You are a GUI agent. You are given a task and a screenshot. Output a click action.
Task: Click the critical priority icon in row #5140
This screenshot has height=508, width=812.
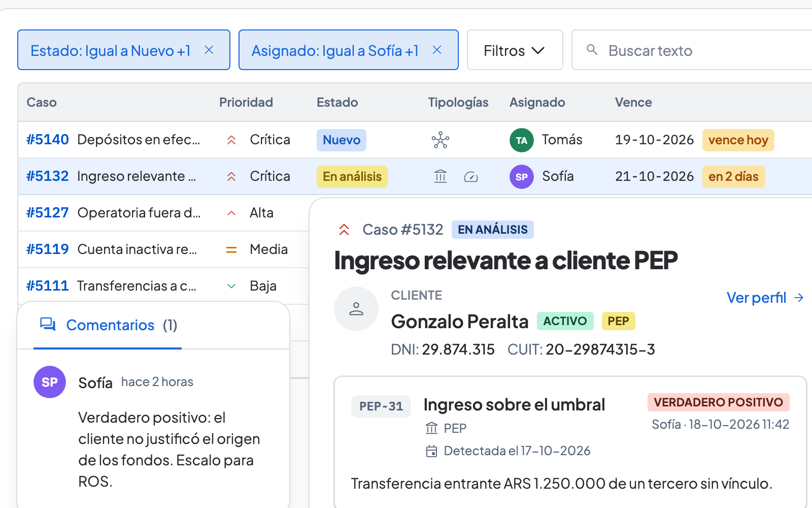pos(231,140)
